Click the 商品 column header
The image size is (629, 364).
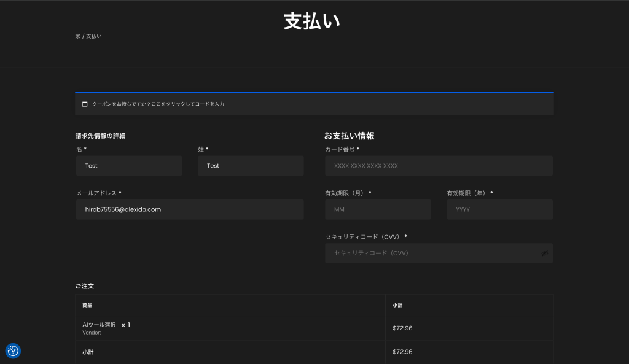tap(87, 305)
